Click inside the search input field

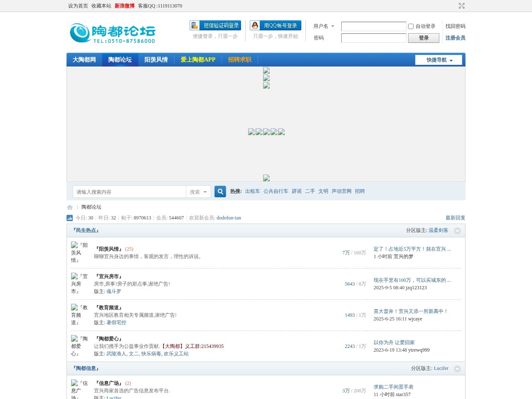click(x=129, y=192)
